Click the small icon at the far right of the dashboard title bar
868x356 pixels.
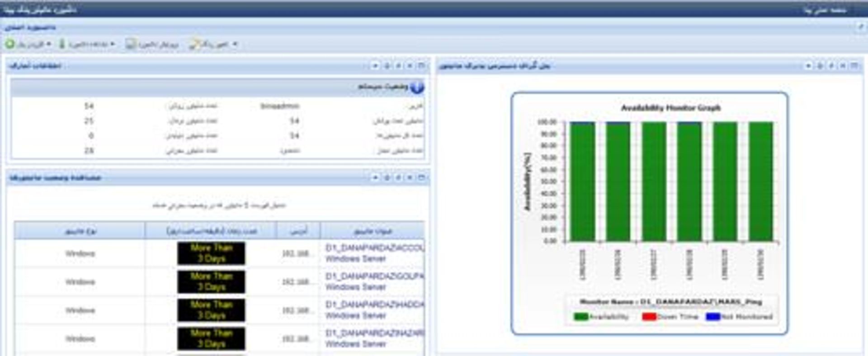[x=860, y=27]
